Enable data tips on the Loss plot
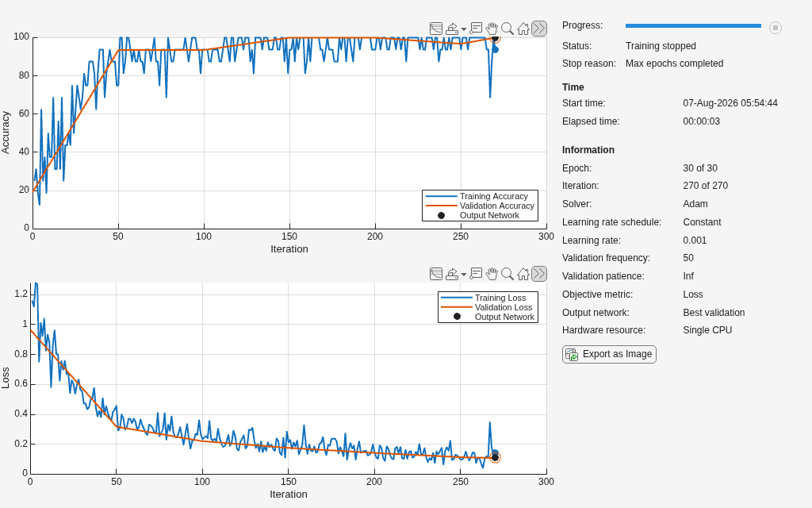This screenshot has width=812, height=508. click(477, 273)
